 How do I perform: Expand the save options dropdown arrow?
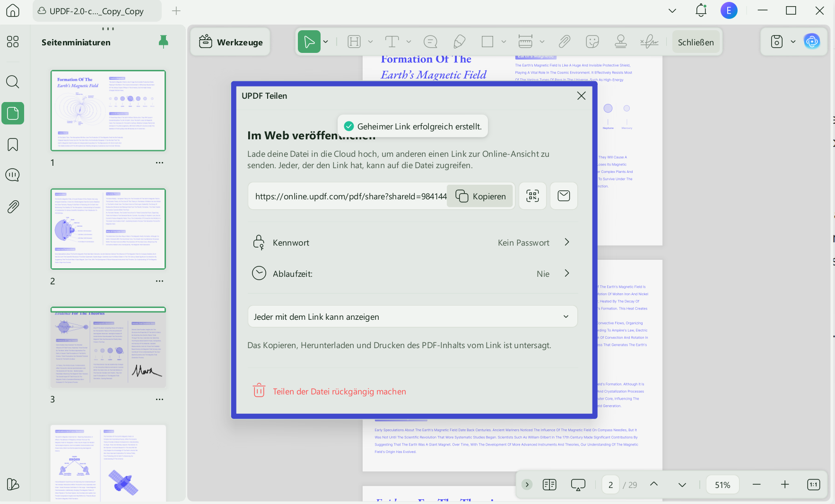point(793,42)
